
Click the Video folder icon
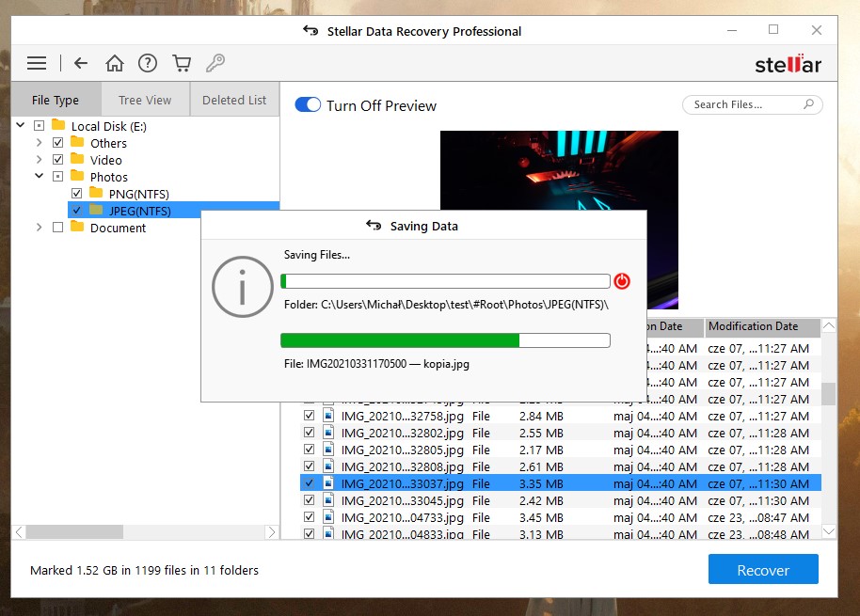point(77,160)
